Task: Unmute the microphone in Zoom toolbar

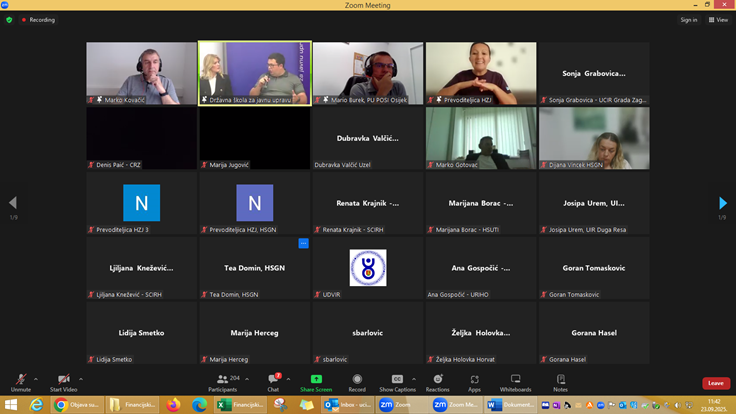Action: pyautogui.click(x=19, y=380)
